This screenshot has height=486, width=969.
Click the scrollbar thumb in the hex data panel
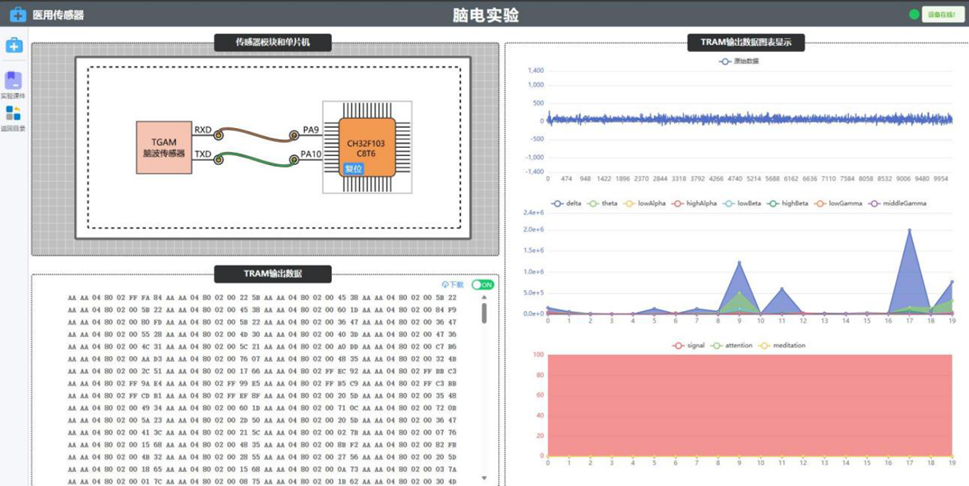(484, 313)
